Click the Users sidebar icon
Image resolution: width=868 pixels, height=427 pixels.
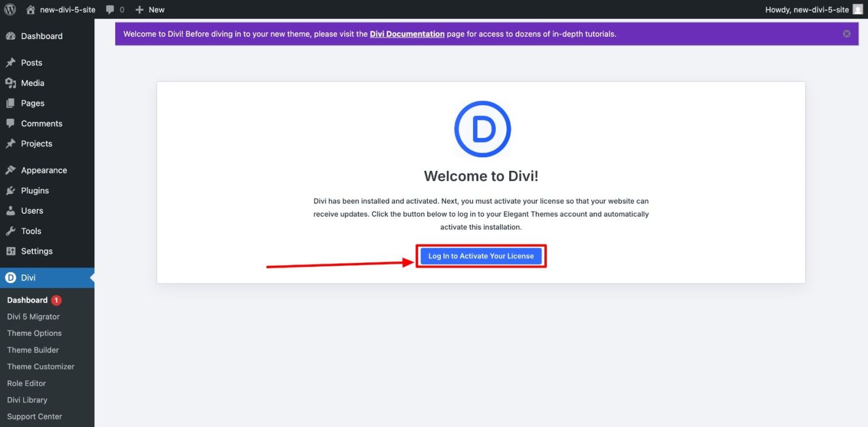tap(11, 210)
